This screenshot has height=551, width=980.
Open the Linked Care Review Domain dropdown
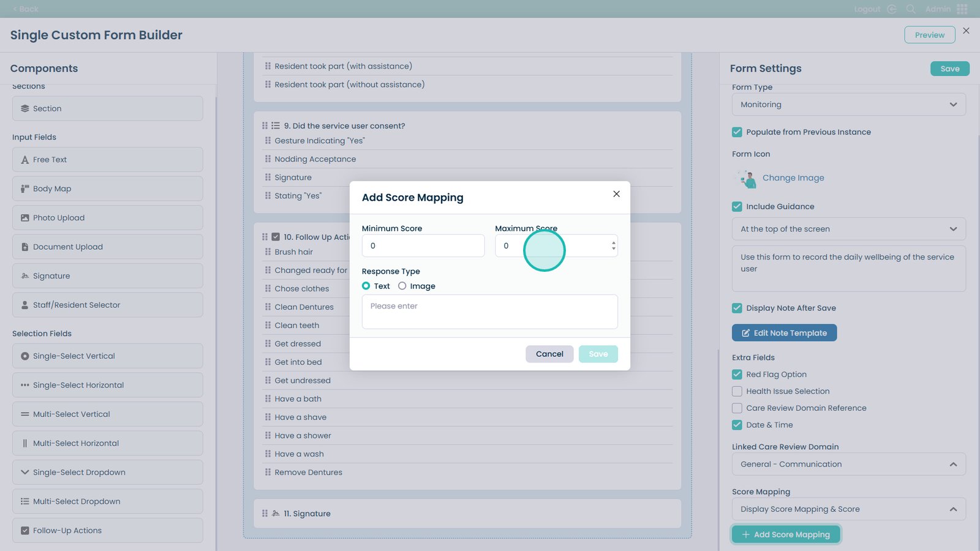point(849,464)
